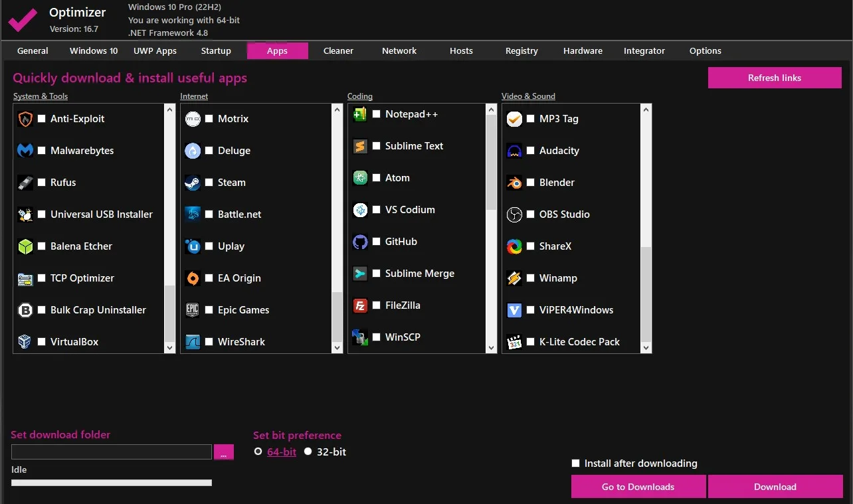This screenshot has height=504, width=853.
Task: Click the Battle.net logo icon
Action: pyautogui.click(x=193, y=214)
